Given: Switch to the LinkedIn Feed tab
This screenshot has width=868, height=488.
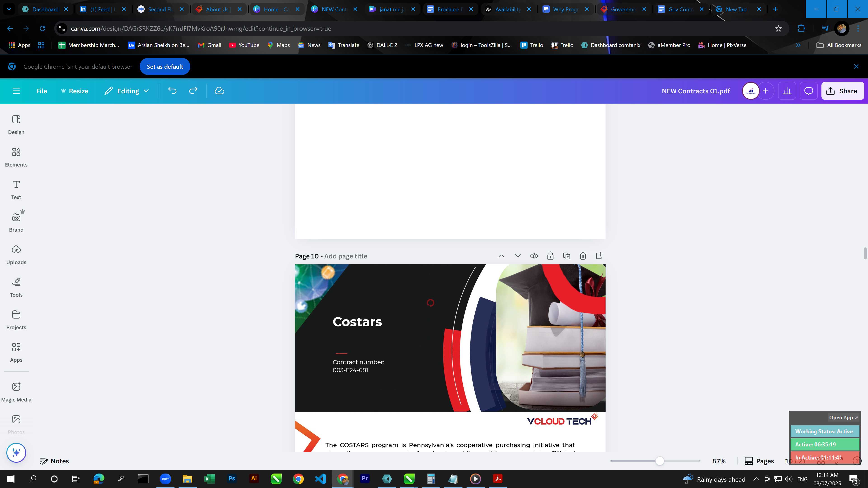Looking at the screenshot, I should (x=103, y=9).
